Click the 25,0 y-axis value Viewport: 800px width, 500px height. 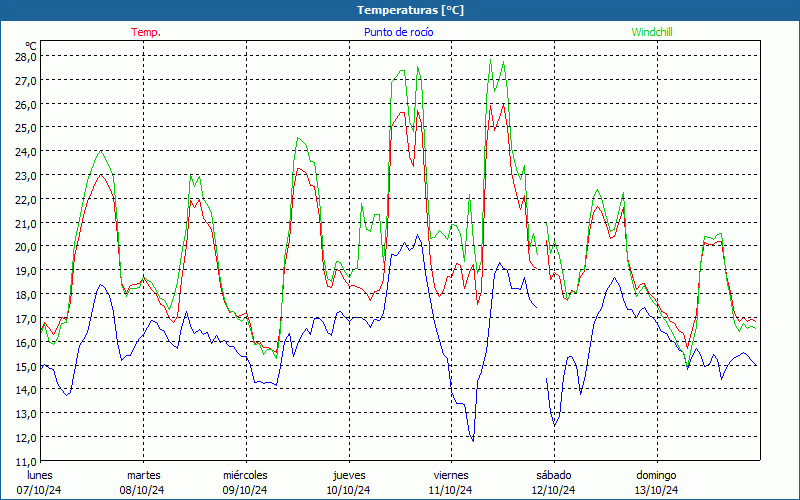tap(25, 128)
